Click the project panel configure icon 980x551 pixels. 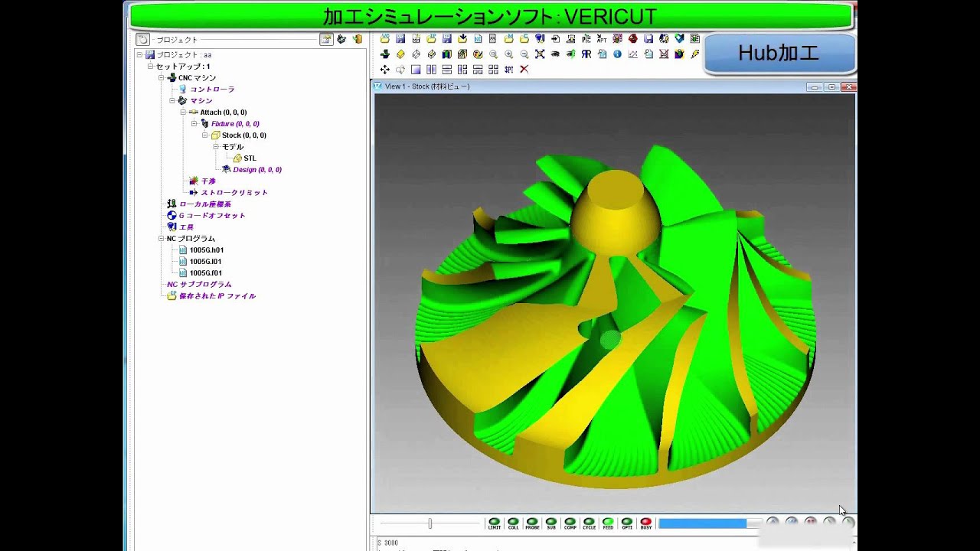(327, 39)
